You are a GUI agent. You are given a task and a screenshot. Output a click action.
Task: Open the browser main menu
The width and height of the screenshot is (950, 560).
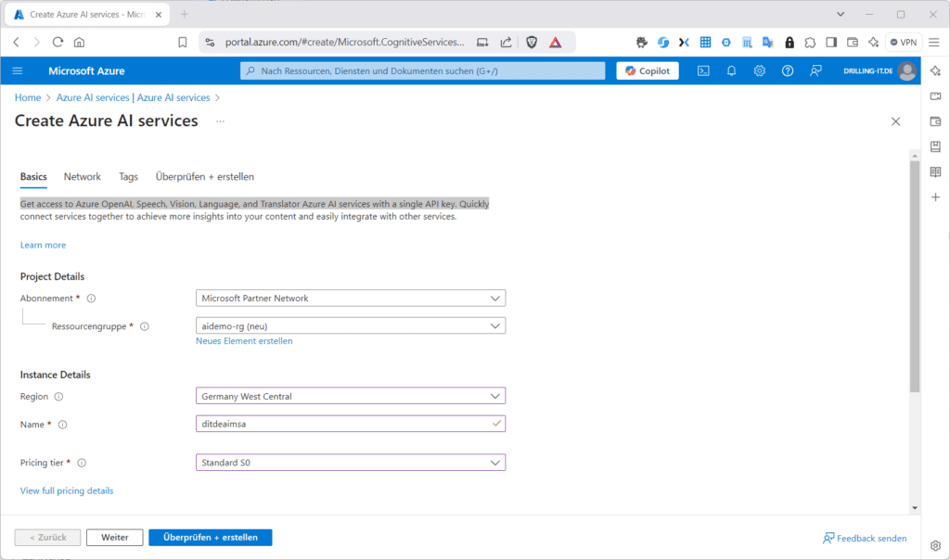[x=934, y=42]
